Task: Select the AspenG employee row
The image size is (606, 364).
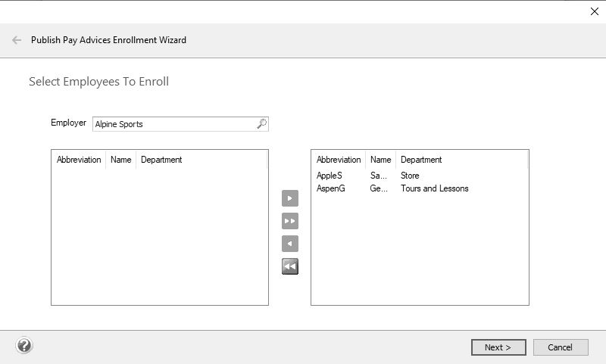Action: point(420,188)
